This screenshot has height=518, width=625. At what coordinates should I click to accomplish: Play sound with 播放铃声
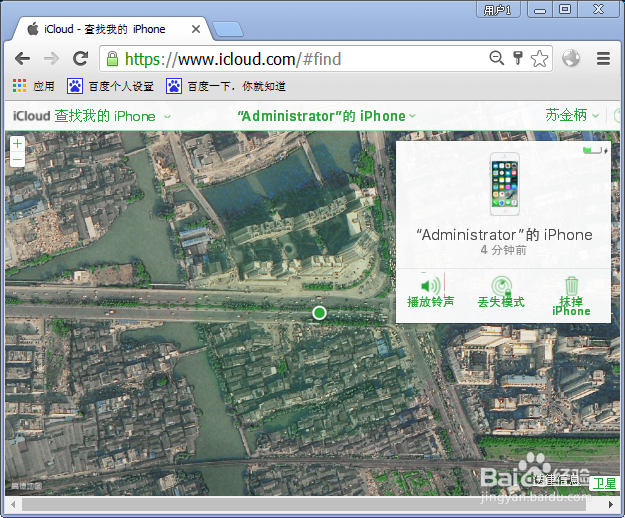coord(430,292)
